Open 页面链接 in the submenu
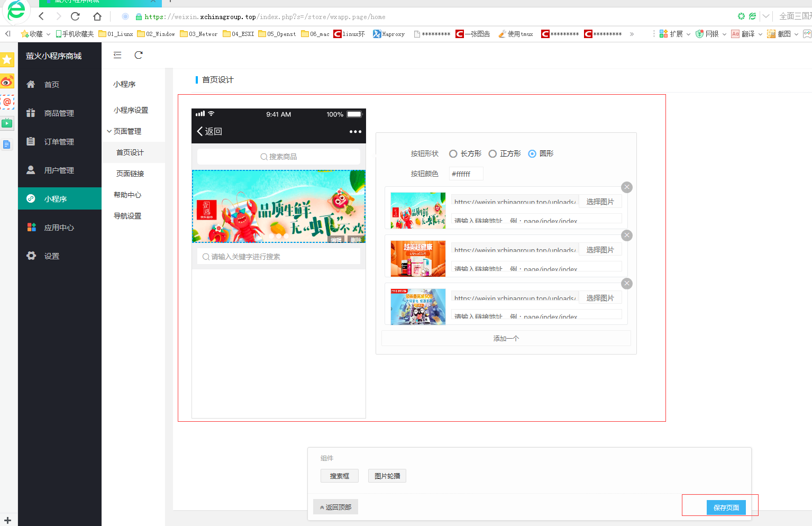 130,174
